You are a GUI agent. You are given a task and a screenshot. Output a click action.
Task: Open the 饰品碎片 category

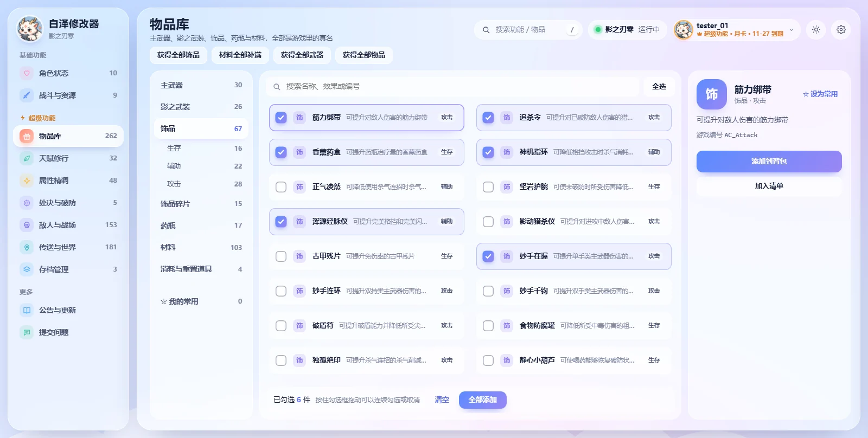click(201, 204)
